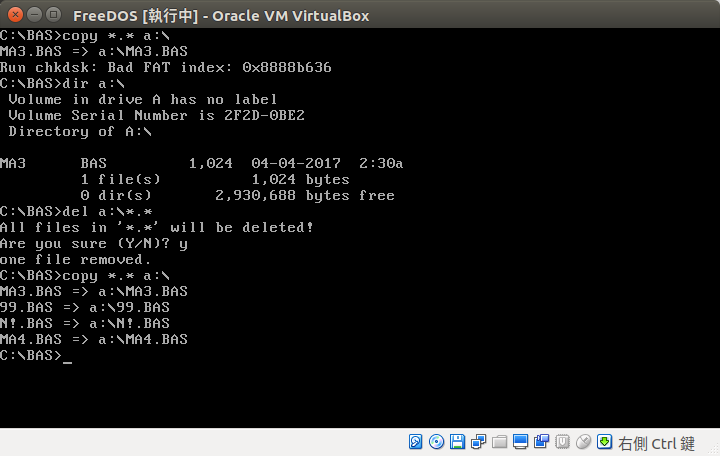Click the shared folders indicator
This screenshot has height=456, width=720.
499,442
